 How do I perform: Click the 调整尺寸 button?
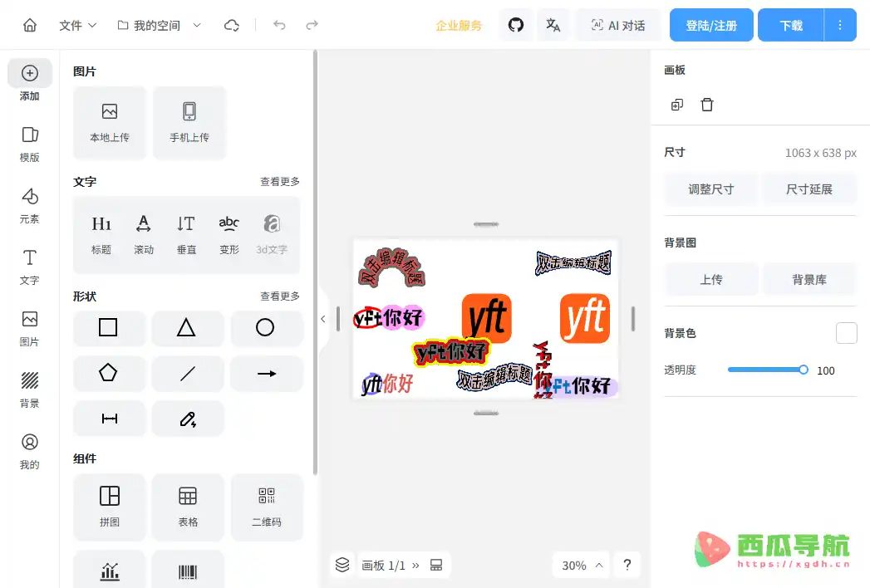pyautogui.click(x=710, y=189)
